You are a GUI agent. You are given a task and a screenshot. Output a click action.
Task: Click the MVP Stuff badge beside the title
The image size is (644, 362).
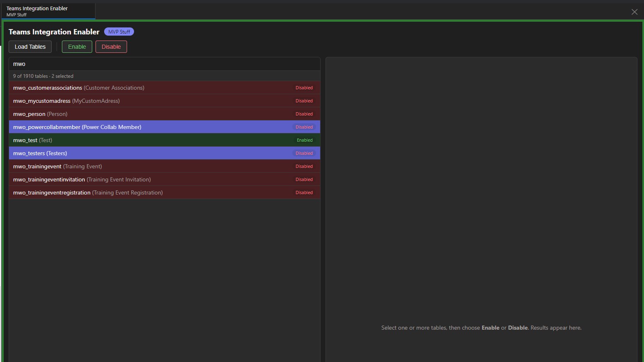point(119,32)
